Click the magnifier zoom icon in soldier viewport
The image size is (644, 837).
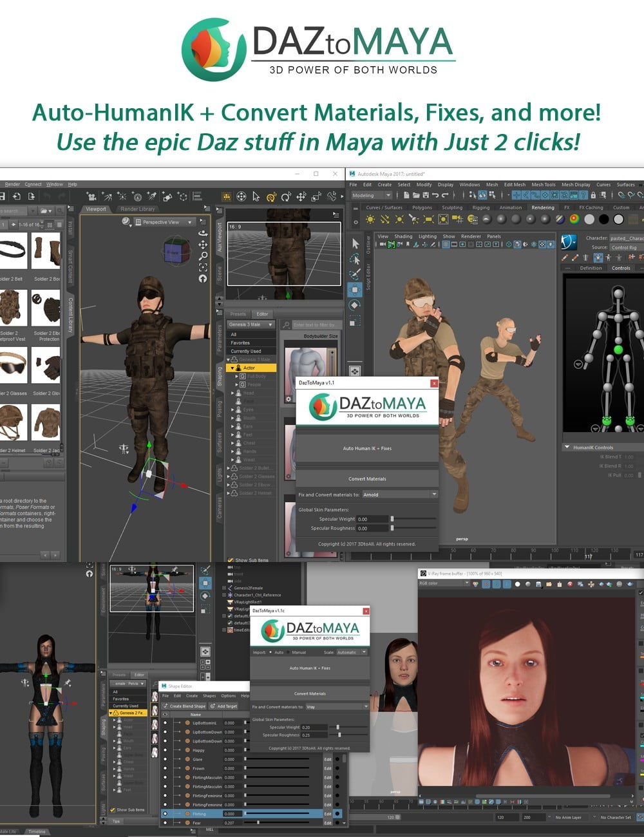tap(203, 256)
